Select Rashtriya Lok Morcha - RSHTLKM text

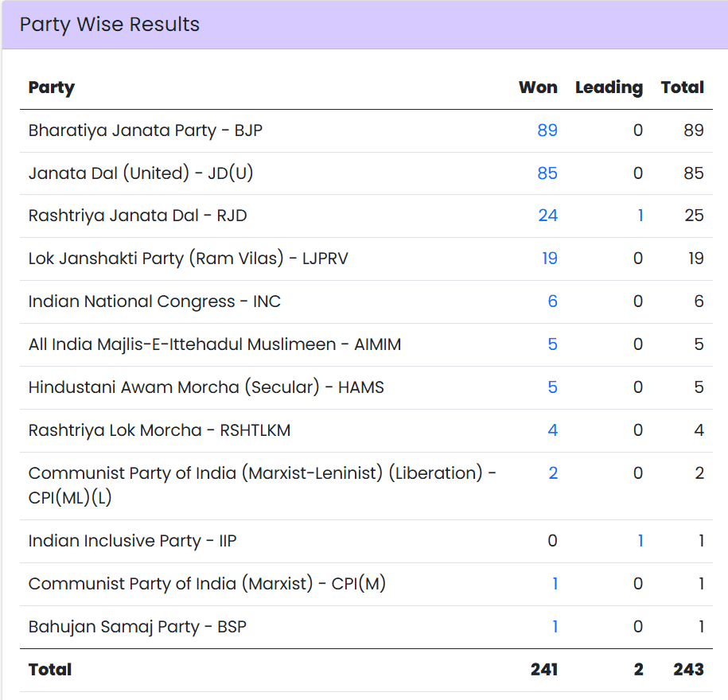tap(159, 430)
